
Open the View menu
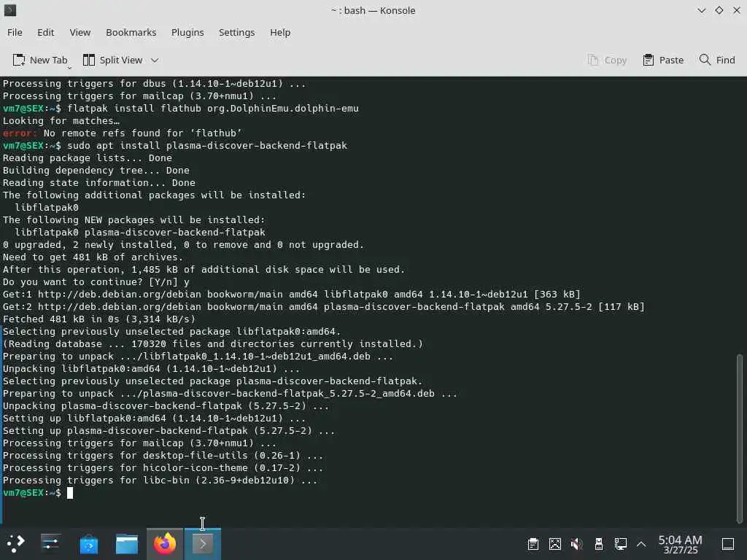tap(80, 32)
